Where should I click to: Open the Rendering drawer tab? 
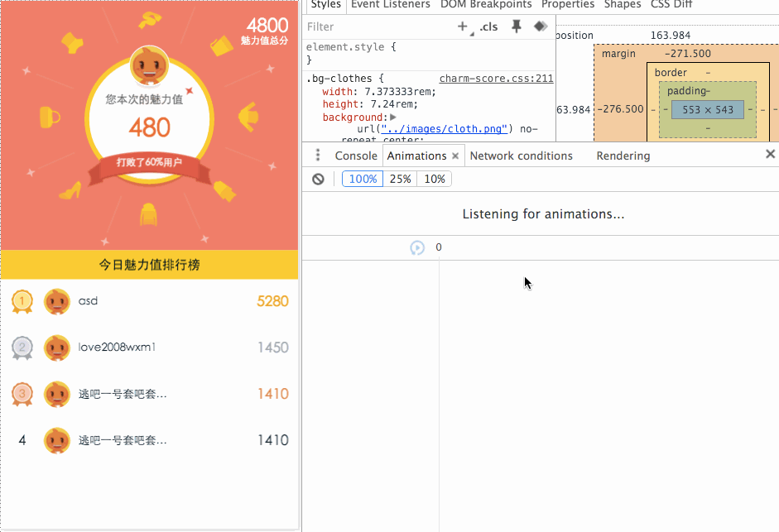[x=623, y=156]
